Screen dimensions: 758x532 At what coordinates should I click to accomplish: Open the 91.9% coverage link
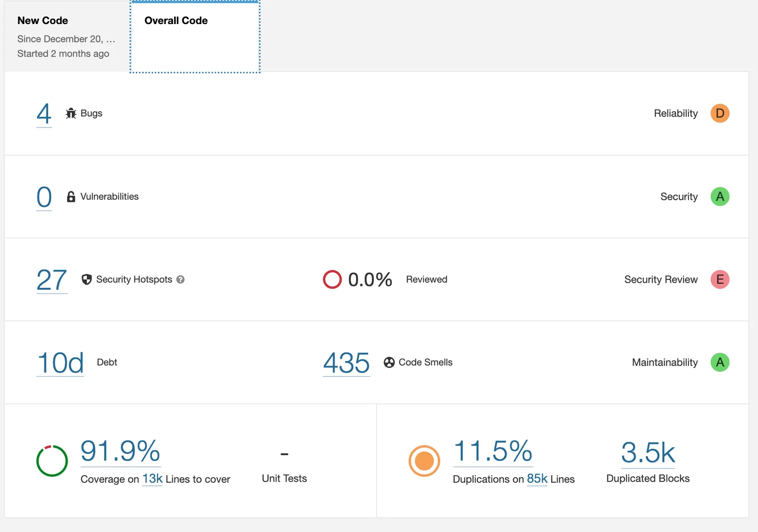(120, 452)
